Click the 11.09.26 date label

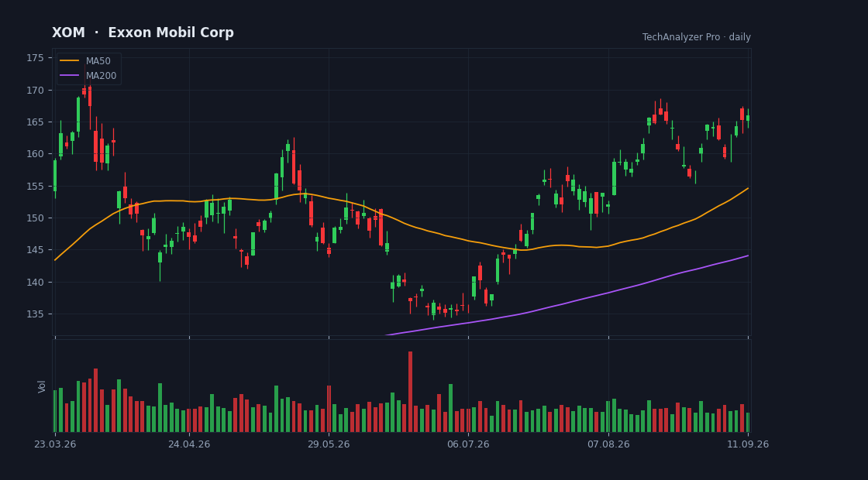pos(748,444)
